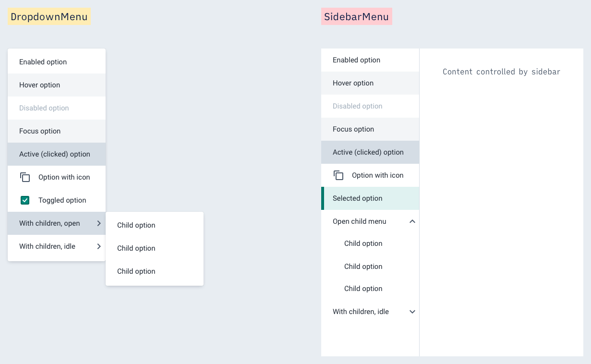Screen dimensions: 591x364
Task: Click Selected option in sidebar
Action: 370,198
